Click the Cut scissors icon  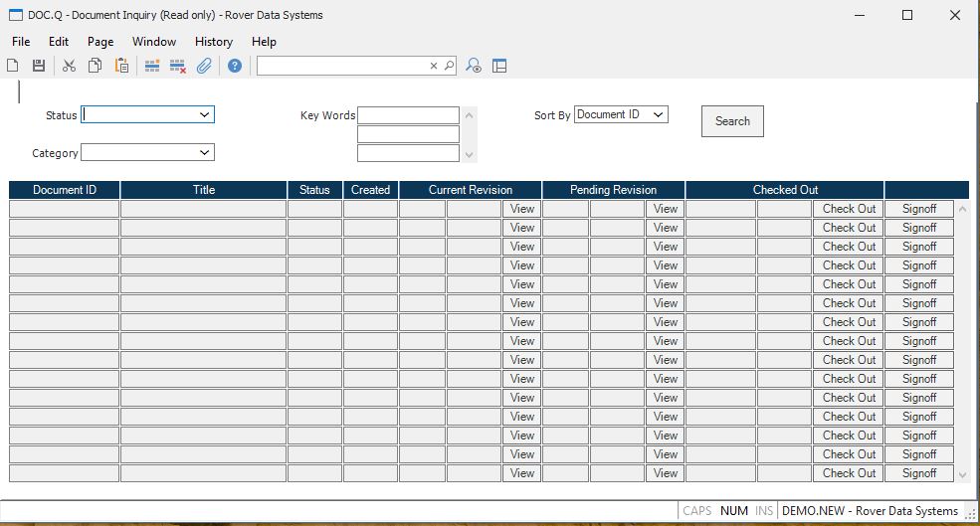69,66
